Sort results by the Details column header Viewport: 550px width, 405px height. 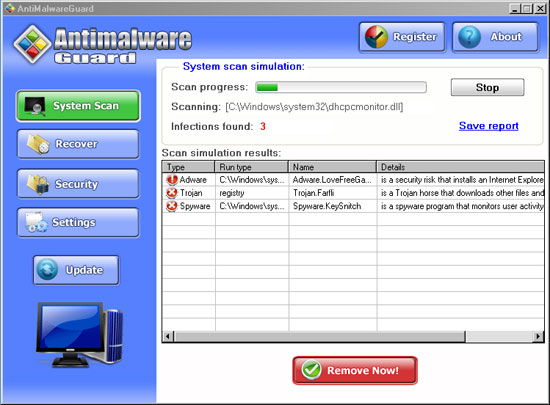coord(460,167)
